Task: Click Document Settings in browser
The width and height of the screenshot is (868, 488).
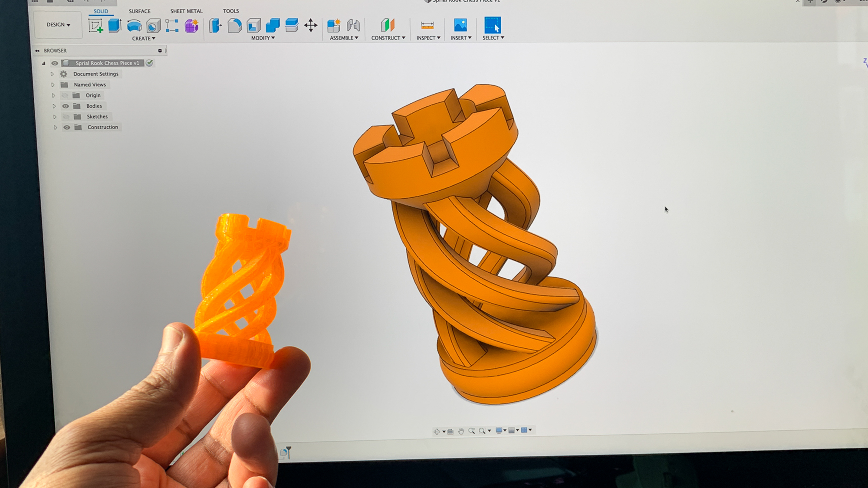Action: pos(95,74)
